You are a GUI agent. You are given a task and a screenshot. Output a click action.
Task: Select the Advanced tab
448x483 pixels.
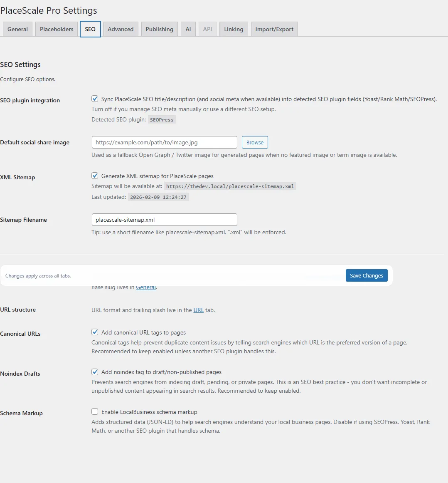coord(120,29)
